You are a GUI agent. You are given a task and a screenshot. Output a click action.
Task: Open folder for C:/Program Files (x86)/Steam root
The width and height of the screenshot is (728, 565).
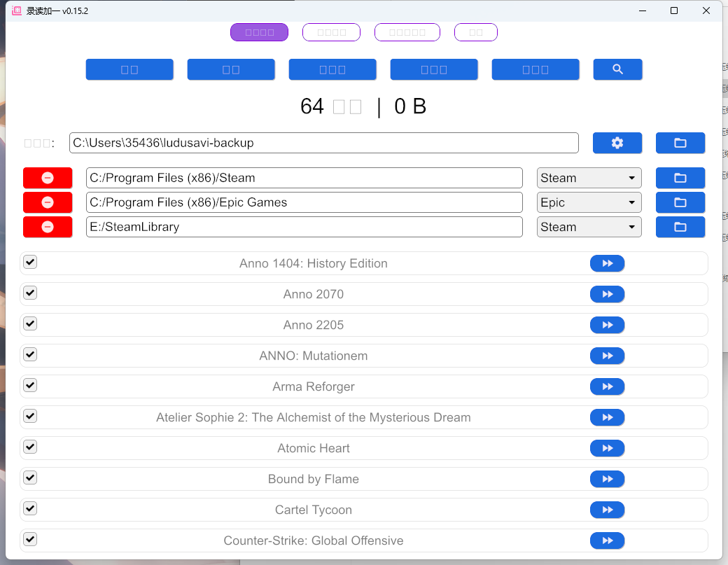(680, 178)
